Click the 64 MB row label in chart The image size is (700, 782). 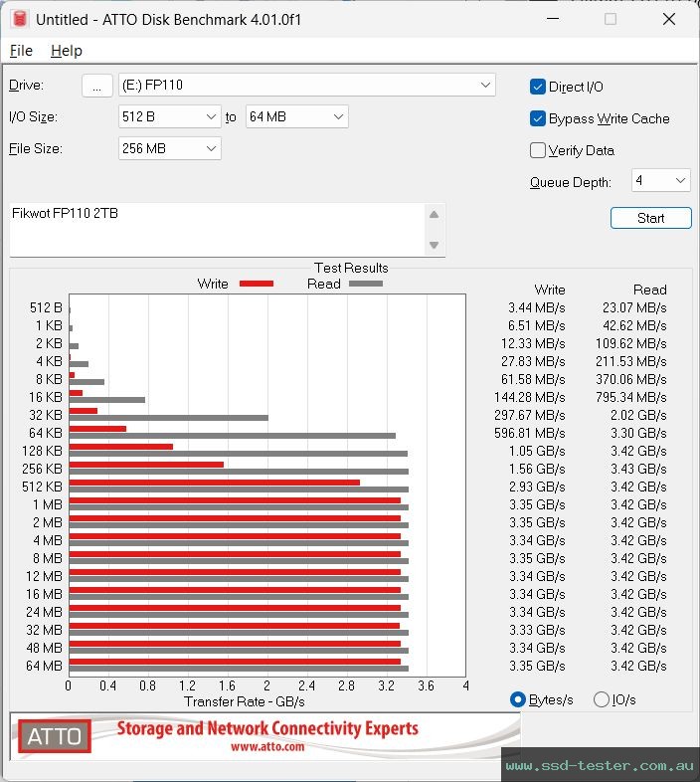(44, 666)
